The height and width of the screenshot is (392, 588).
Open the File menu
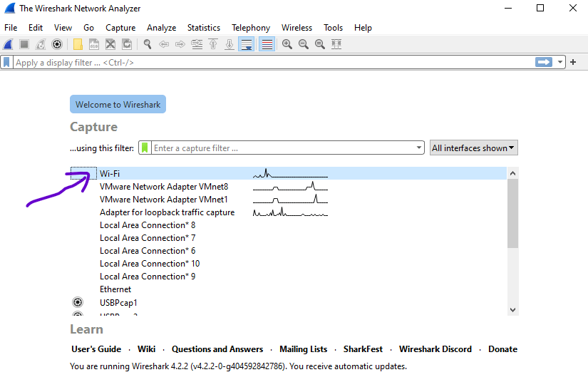pos(11,28)
